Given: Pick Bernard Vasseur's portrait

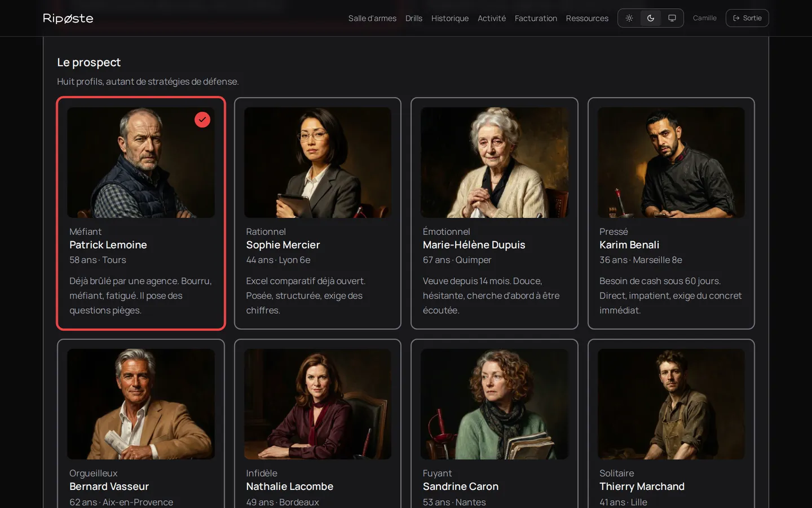Looking at the screenshot, I should point(141,404).
